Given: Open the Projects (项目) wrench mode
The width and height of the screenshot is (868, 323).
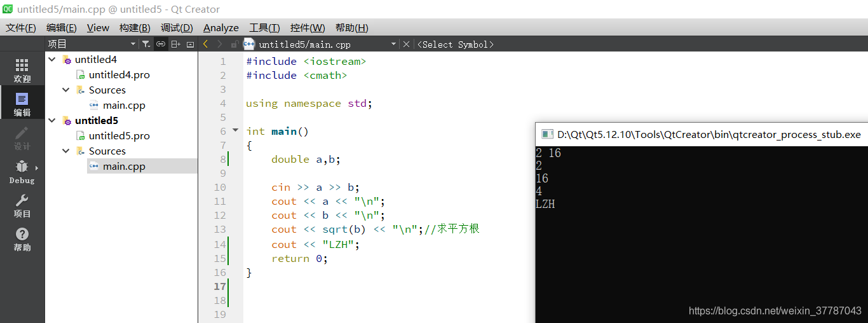Looking at the screenshot, I should (x=22, y=206).
